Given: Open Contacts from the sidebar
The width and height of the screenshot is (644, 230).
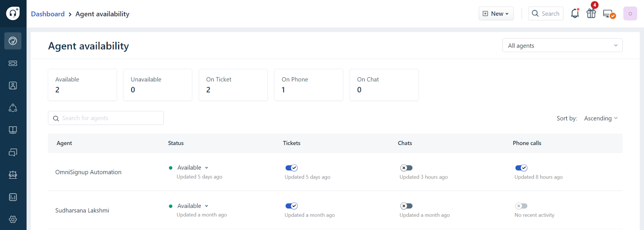Looking at the screenshot, I should point(13,85).
